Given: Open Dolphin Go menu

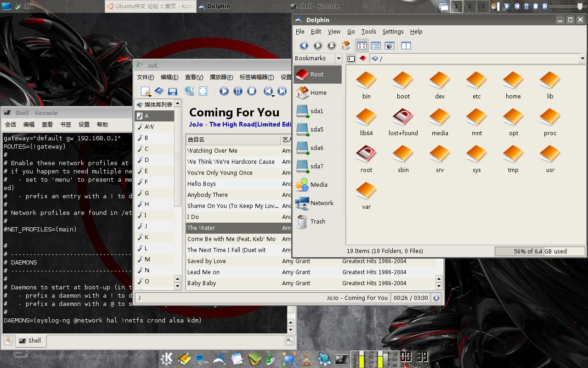Looking at the screenshot, I should pos(351,31).
